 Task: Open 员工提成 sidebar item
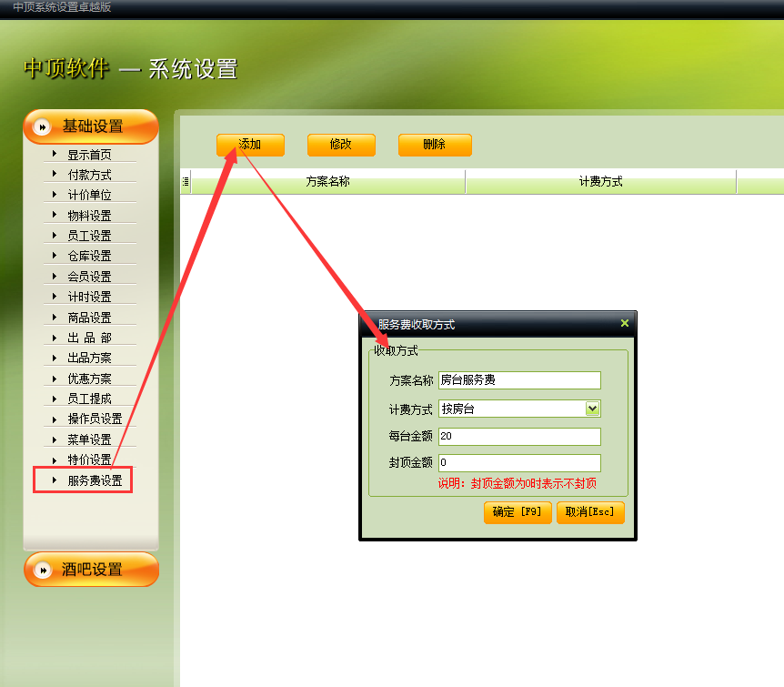pyautogui.click(x=89, y=399)
